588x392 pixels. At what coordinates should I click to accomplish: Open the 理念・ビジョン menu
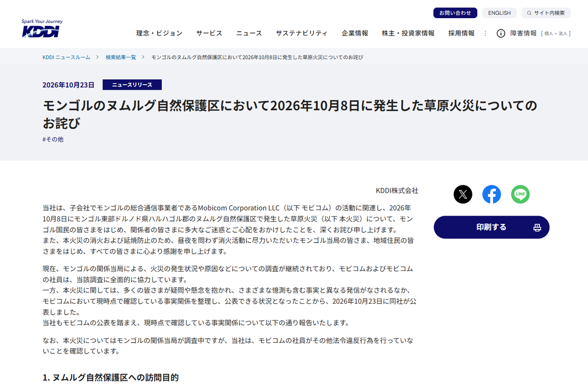tap(159, 33)
